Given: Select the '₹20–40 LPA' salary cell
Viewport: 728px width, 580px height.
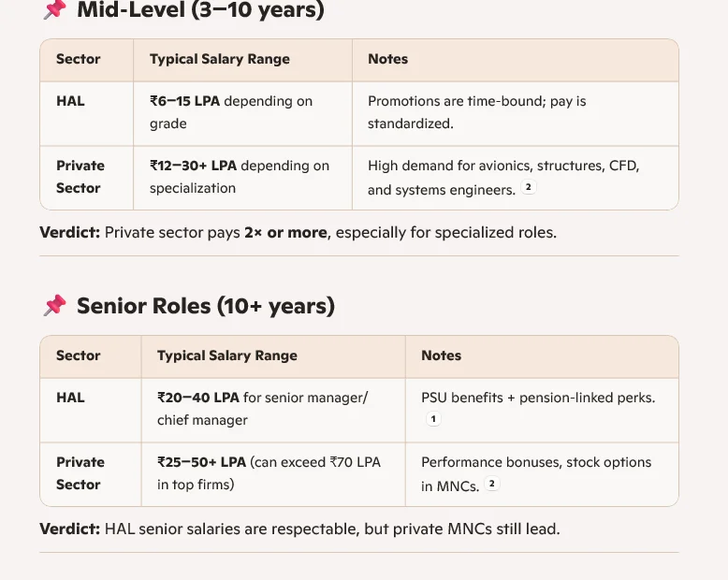Looking at the screenshot, I should [x=262, y=409].
